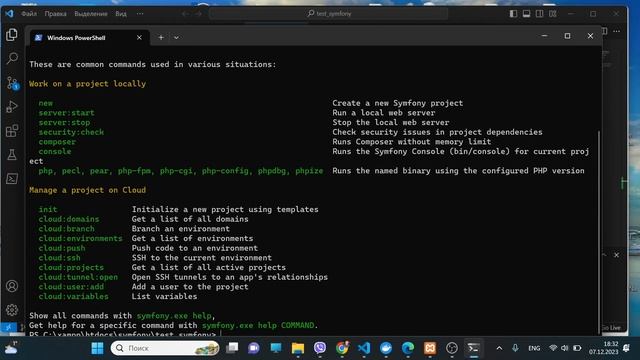640x360 pixels.
Task: Switch to Visual Studio Code on taskbar
Action: point(364,348)
